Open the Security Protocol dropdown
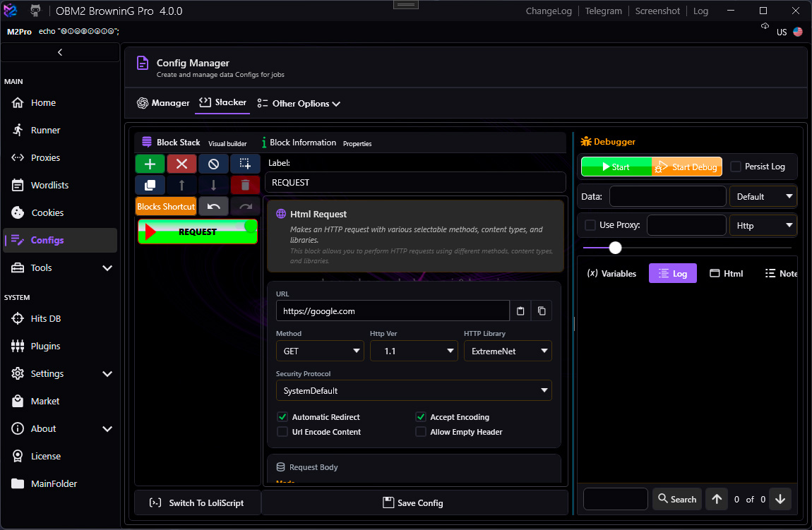 tap(414, 391)
